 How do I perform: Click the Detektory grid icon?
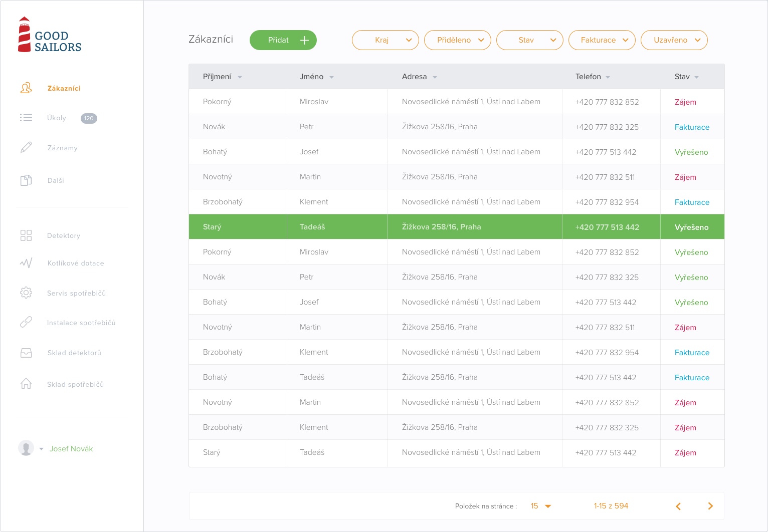pyautogui.click(x=26, y=235)
